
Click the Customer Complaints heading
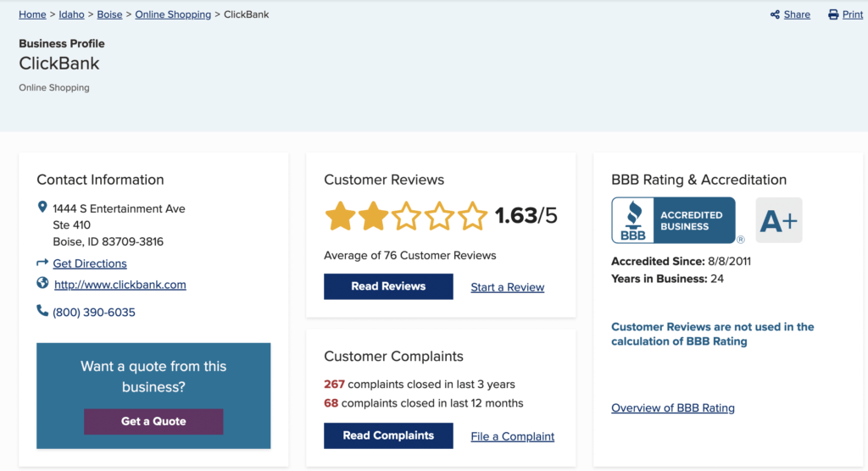[393, 356]
